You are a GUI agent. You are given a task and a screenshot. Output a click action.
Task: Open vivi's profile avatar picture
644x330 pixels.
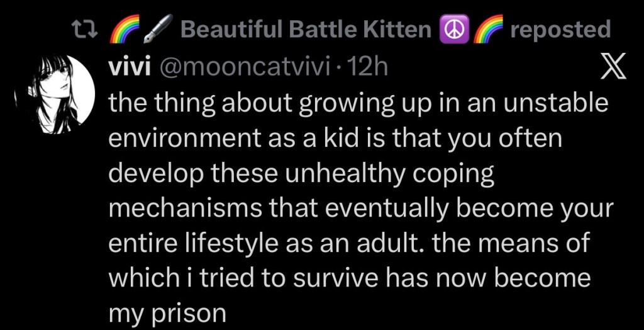[53, 94]
